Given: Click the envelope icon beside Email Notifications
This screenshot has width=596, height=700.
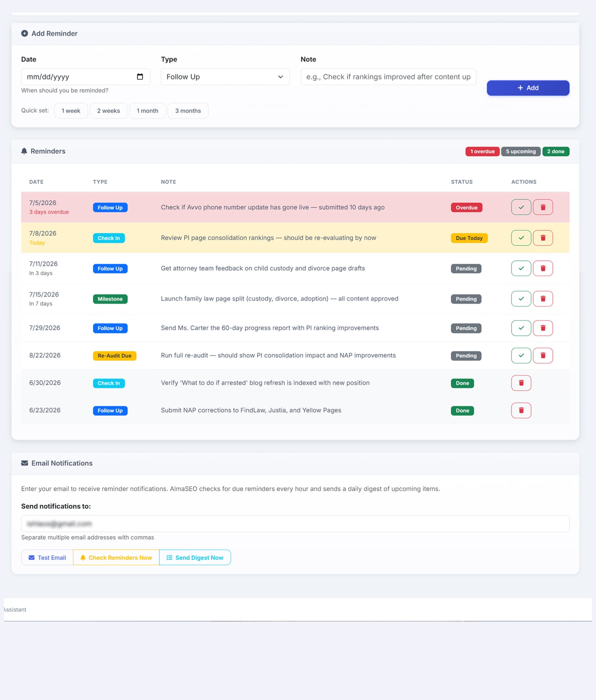Looking at the screenshot, I should [x=24, y=463].
